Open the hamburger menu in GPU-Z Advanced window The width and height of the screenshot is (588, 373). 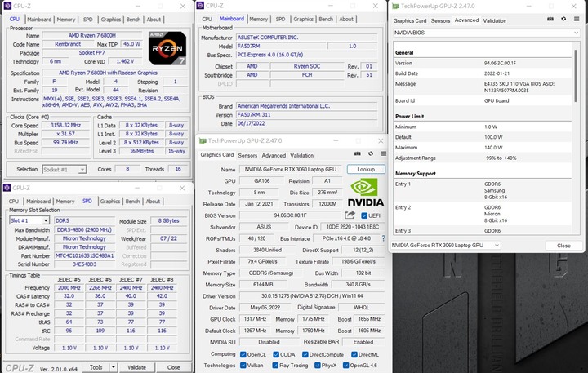[x=577, y=19]
